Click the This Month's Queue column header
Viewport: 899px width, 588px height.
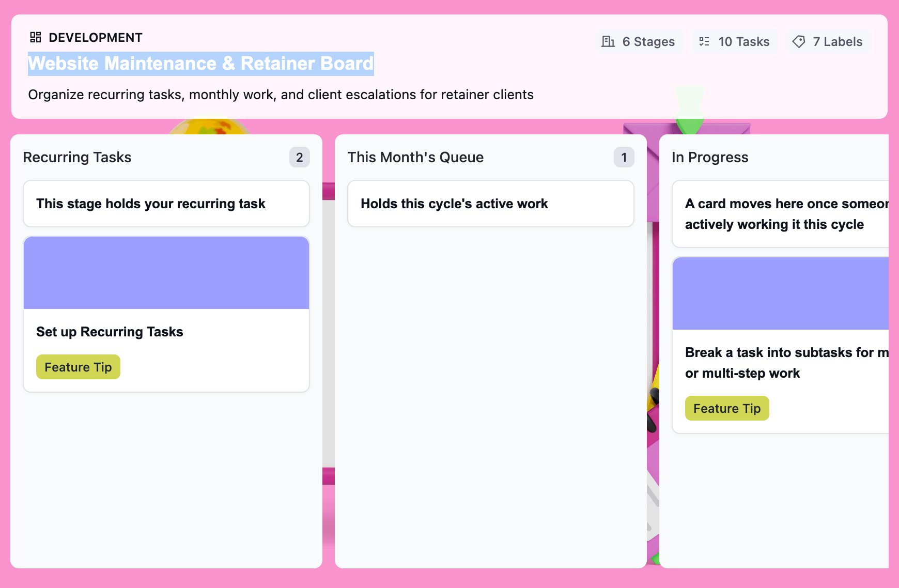[415, 157]
